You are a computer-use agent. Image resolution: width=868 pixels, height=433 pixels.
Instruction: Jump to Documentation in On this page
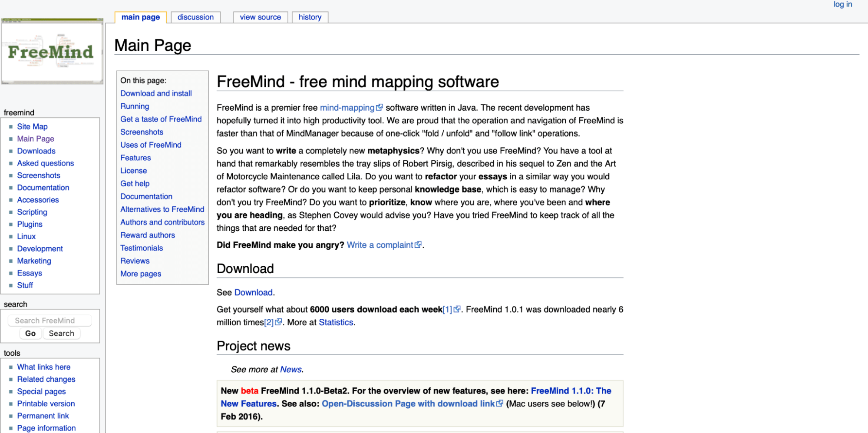coord(146,197)
